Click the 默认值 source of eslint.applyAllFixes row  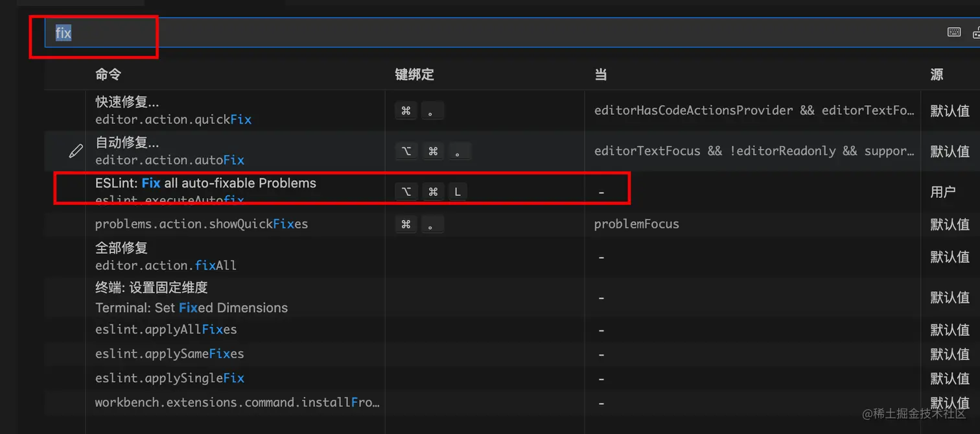point(950,330)
